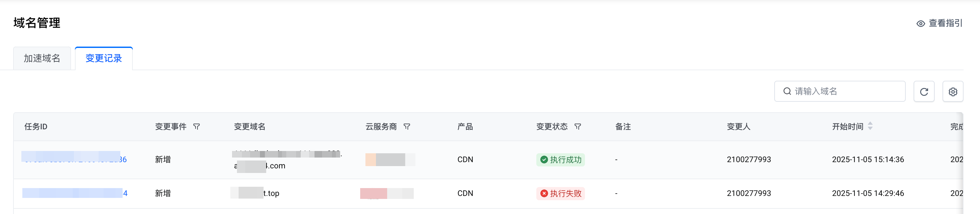Image resolution: width=980 pixels, height=214 pixels.
Task: Open the 变更状态 filter icon
Action: (x=577, y=127)
